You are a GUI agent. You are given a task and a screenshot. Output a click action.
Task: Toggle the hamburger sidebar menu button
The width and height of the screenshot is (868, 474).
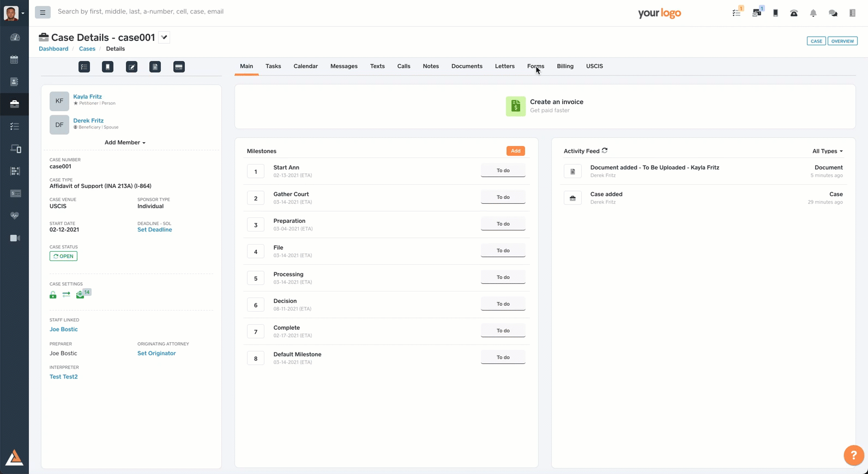(x=43, y=12)
